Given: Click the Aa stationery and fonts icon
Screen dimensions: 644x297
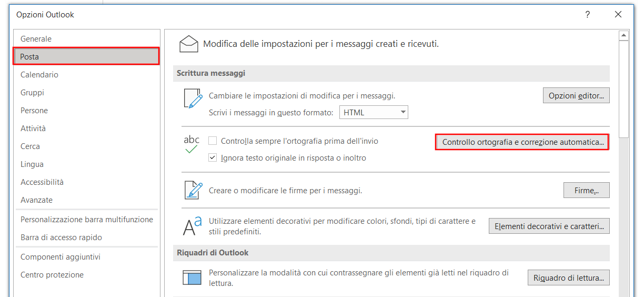Looking at the screenshot, I should tap(192, 226).
